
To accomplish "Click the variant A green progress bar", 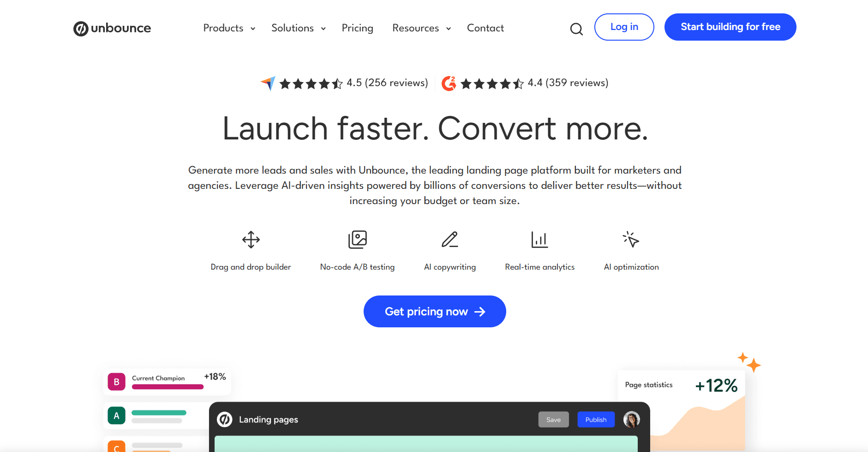I will 159,413.
